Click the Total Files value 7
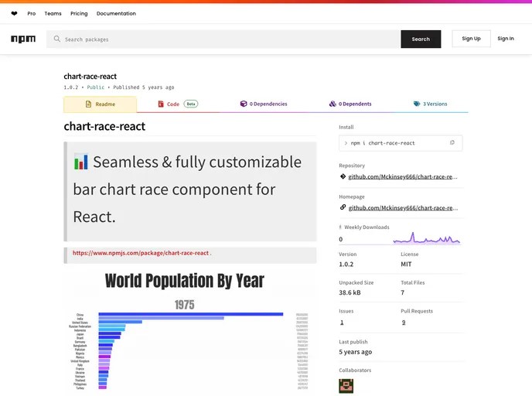This screenshot has height=396, width=532. 403,292
